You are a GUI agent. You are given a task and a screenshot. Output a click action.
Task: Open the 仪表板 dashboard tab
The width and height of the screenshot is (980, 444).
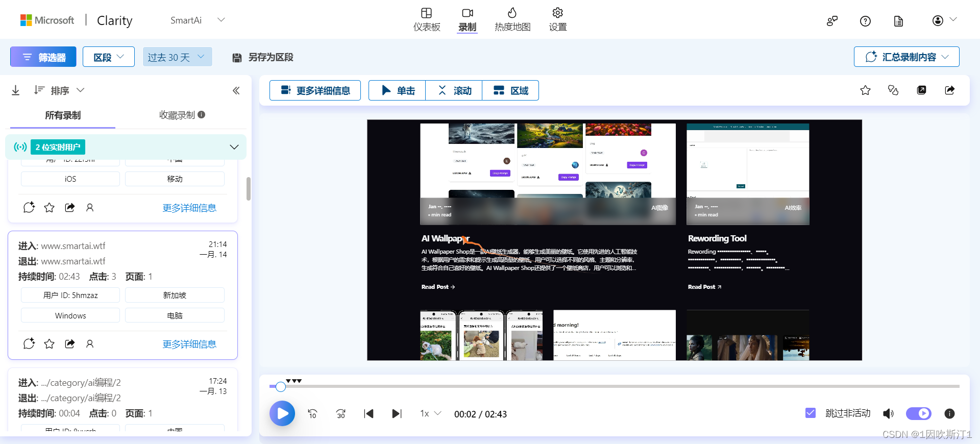(427, 20)
